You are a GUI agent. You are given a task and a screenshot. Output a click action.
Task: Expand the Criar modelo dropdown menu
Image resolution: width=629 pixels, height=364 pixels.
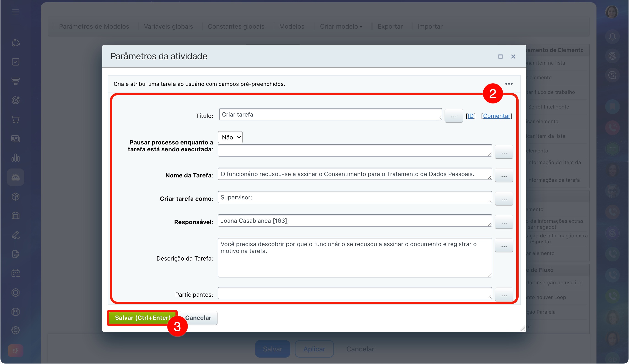click(341, 27)
